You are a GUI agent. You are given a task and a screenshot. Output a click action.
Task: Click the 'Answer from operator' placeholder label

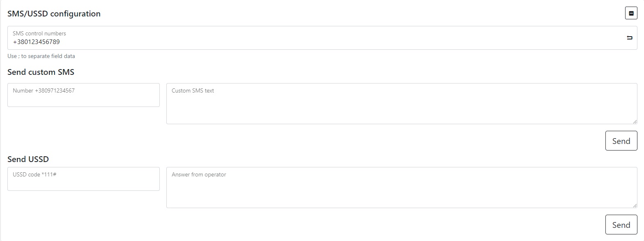point(199,174)
